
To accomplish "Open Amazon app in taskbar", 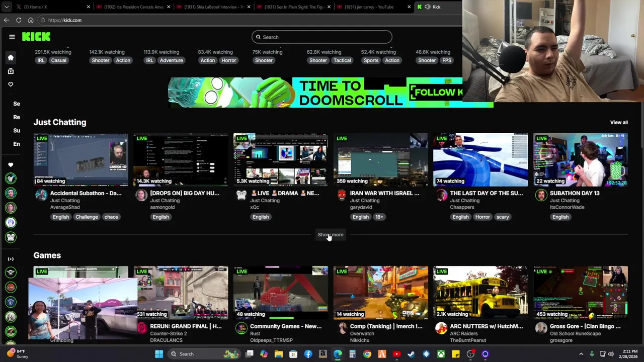I will tap(323, 354).
